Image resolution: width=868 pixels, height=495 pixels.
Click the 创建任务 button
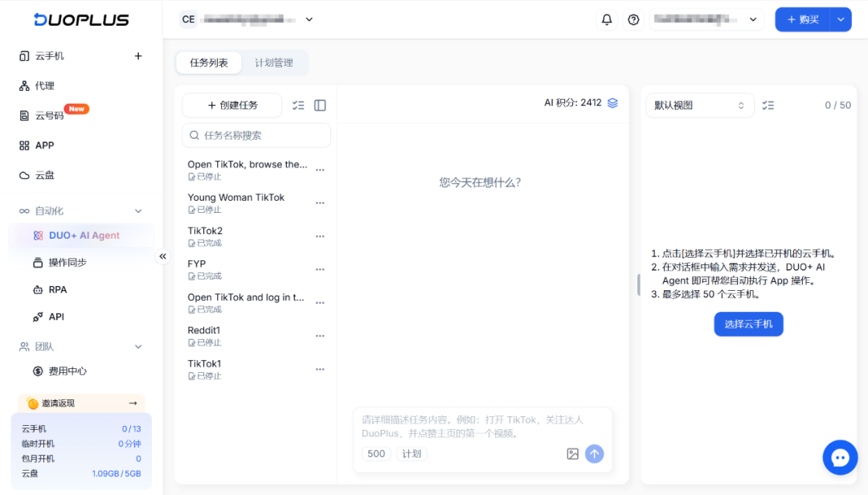tap(232, 105)
